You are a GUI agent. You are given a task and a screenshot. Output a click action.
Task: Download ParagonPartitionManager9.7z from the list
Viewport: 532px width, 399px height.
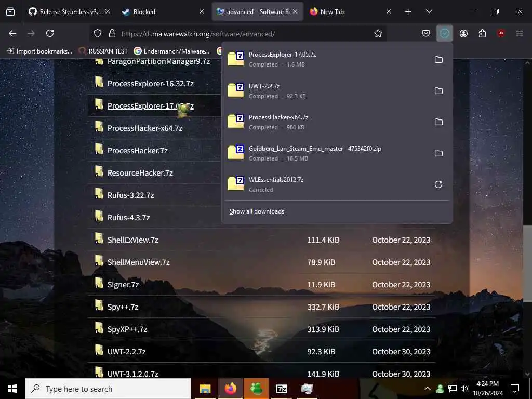click(158, 61)
